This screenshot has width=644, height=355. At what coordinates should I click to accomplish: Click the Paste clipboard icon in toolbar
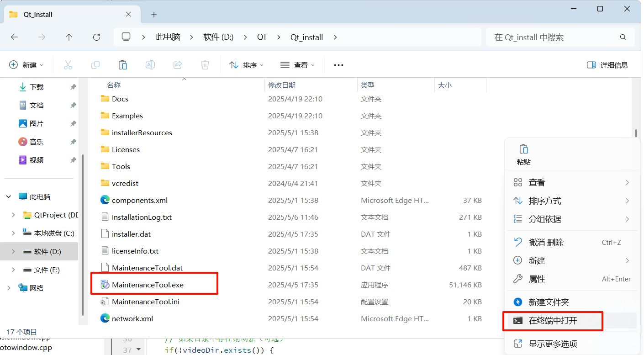click(123, 65)
